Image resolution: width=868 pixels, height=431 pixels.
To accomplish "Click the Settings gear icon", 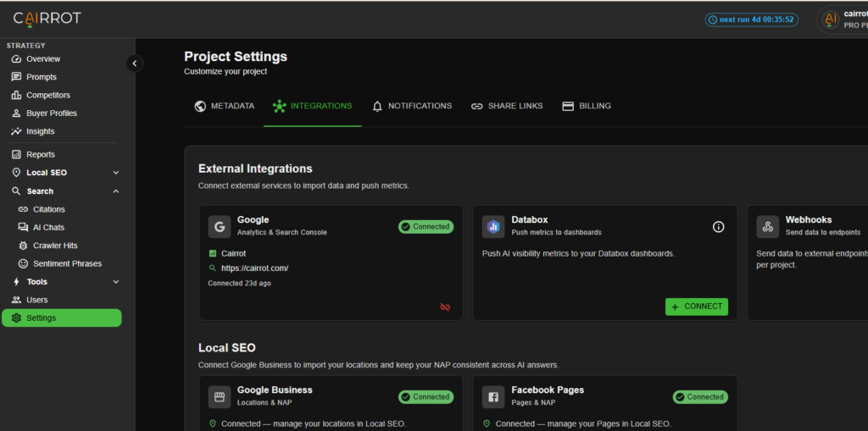I will pos(16,318).
